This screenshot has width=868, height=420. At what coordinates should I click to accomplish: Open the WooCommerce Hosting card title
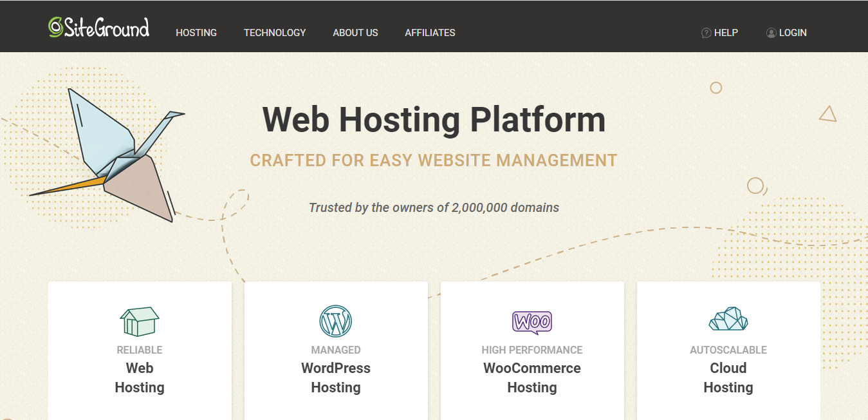pyautogui.click(x=532, y=377)
